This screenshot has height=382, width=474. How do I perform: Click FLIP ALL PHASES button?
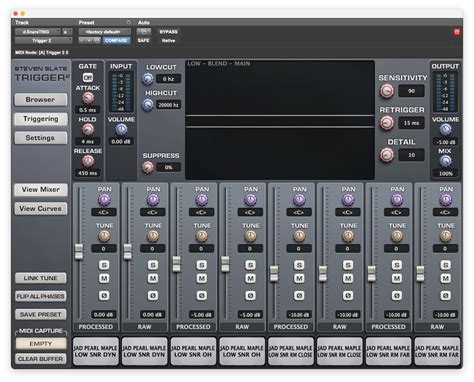coord(41,296)
